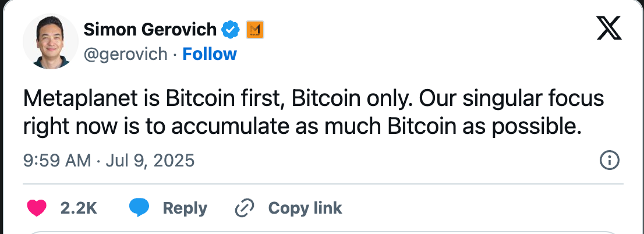The width and height of the screenshot is (644, 234).
Task: Click the orange Metaplanet affiliate badge
Action: click(x=255, y=29)
